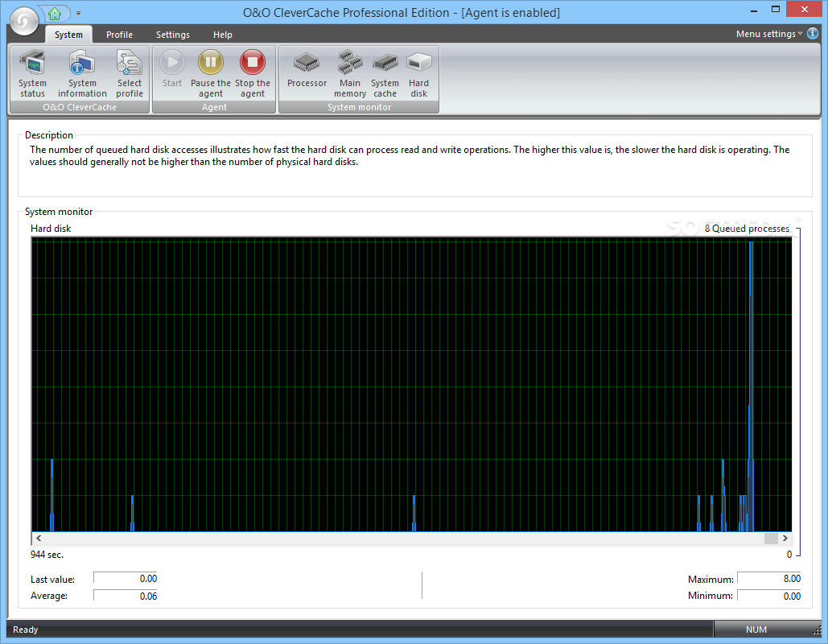Click the '8 Queued processes' label
Screen dimensions: 828x644
[747, 229]
